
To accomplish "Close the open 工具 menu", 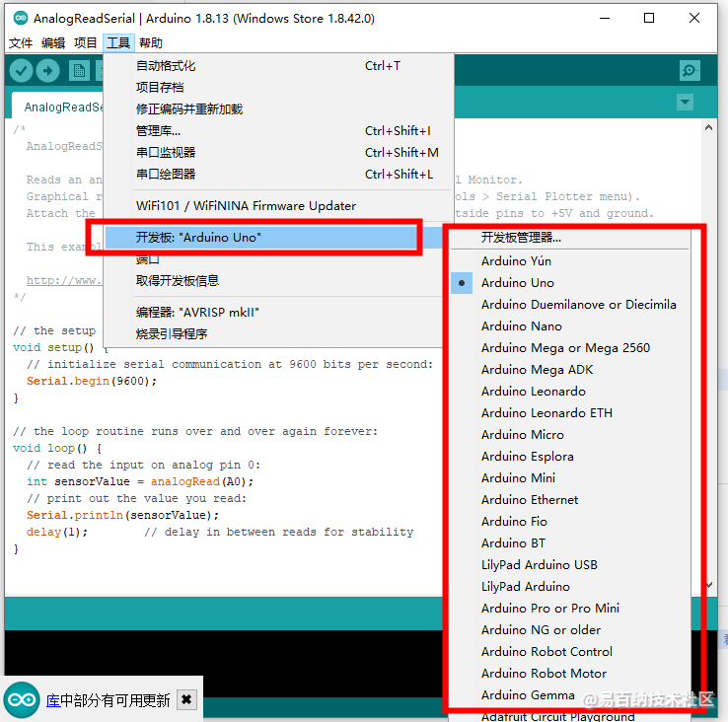I will click(x=118, y=43).
